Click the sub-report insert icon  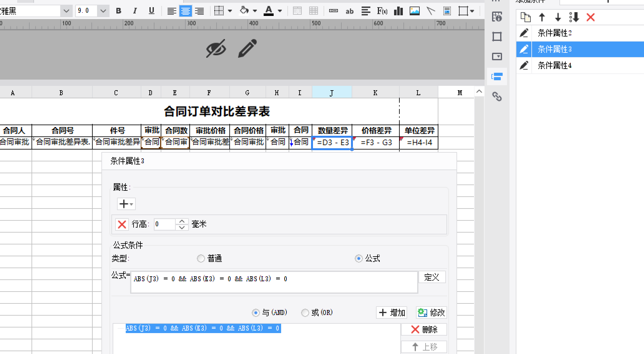tap(447, 11)
